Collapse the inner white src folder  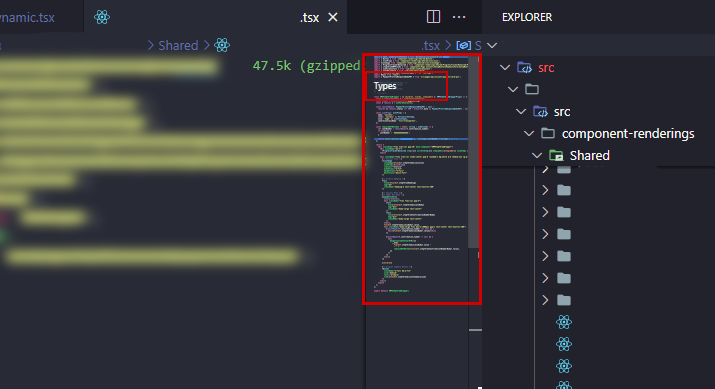pos(521,112)
